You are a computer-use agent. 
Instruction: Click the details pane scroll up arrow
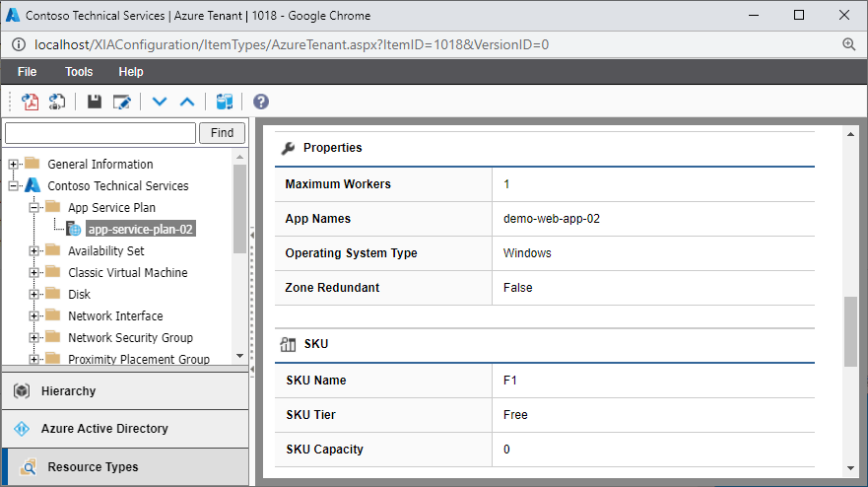[851, 134]
